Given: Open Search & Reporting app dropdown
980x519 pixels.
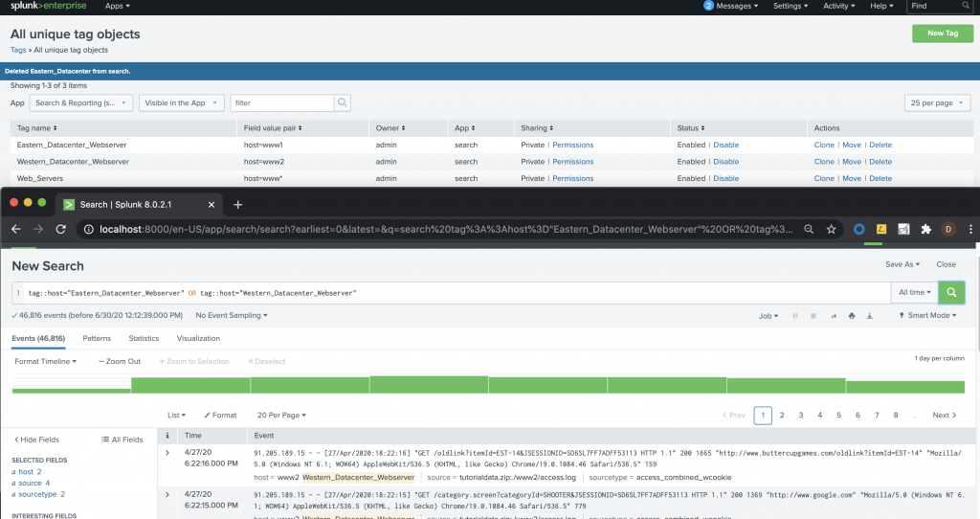Looking at the screenshot, I should click(x=81, y=102).
